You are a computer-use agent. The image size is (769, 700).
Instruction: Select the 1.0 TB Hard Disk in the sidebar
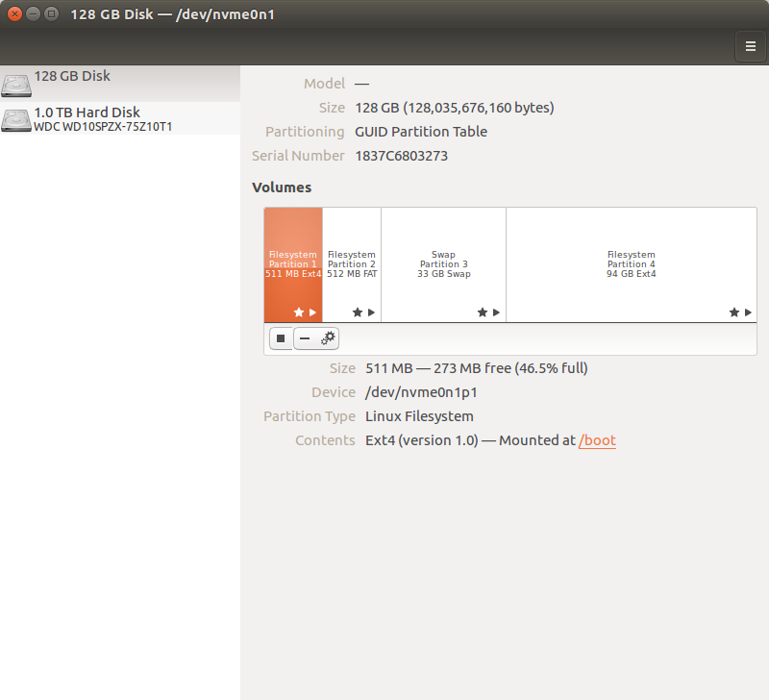(x=120, y=118)
